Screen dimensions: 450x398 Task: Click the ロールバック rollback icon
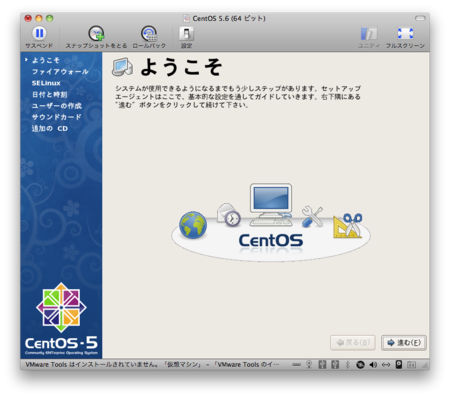pyautogui.click(x=149, y=33)
